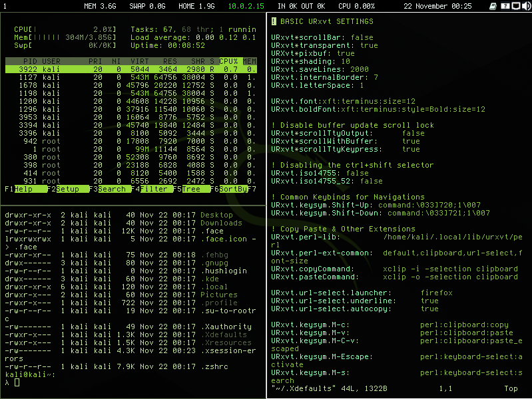Click the URxvt.keysym.M-c clipboard:copy line
This screenshot has width=532, height=399.
click(390, 325)
